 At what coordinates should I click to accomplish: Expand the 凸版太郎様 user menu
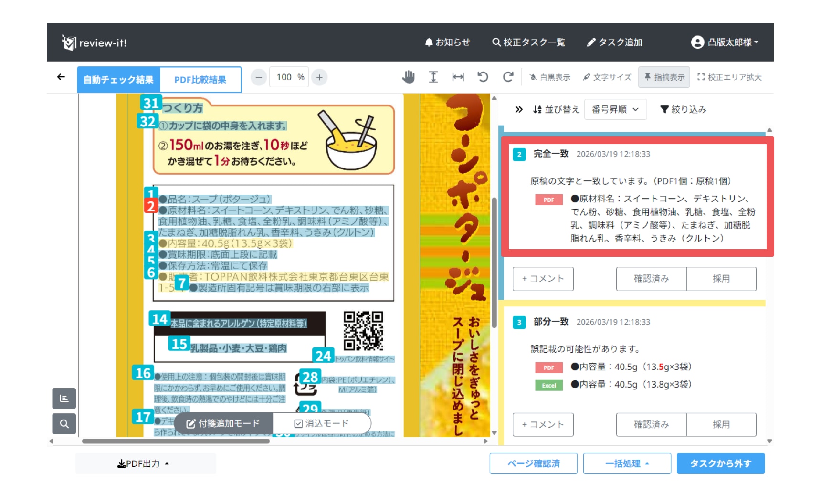click(724, 42)
